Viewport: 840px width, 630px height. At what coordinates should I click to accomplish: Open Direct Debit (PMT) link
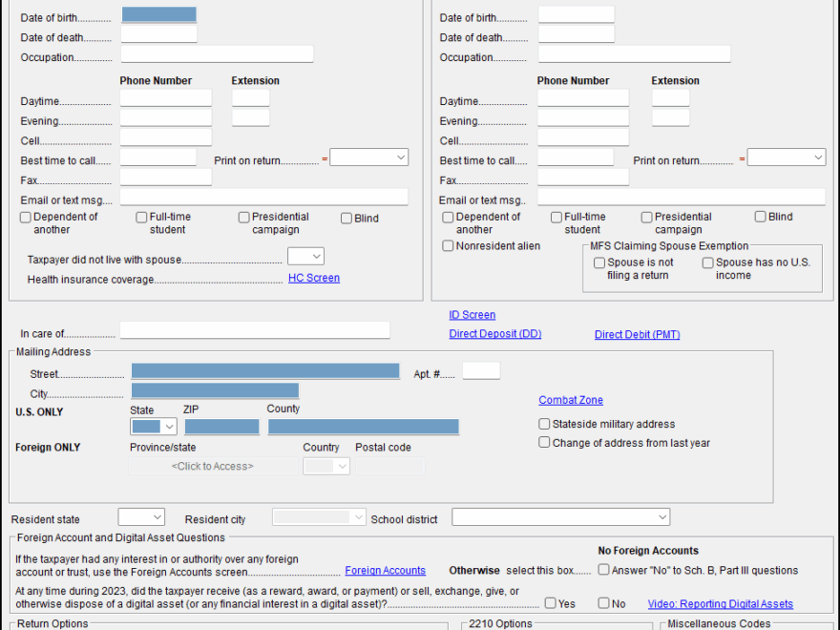[637, 335]
